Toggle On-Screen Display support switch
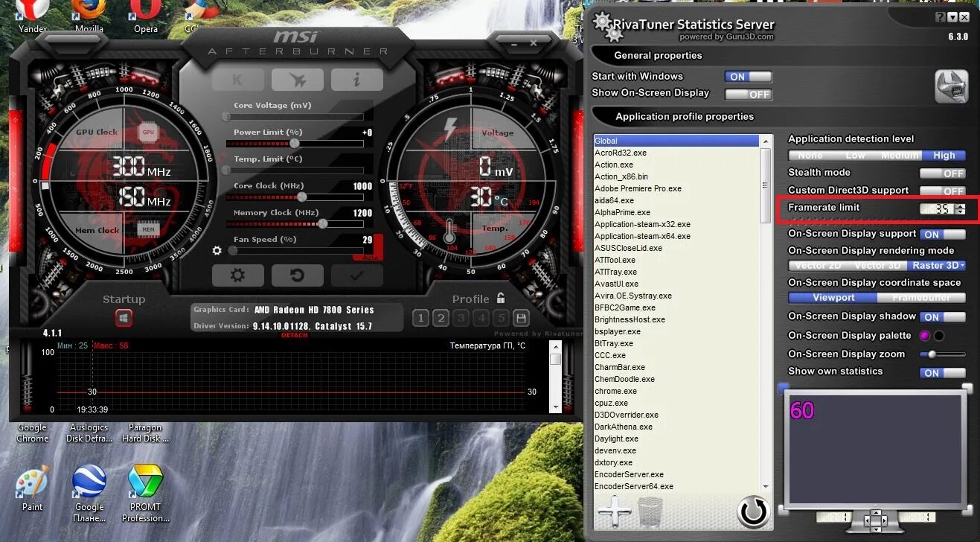980x542 pixels. point(943,234)
